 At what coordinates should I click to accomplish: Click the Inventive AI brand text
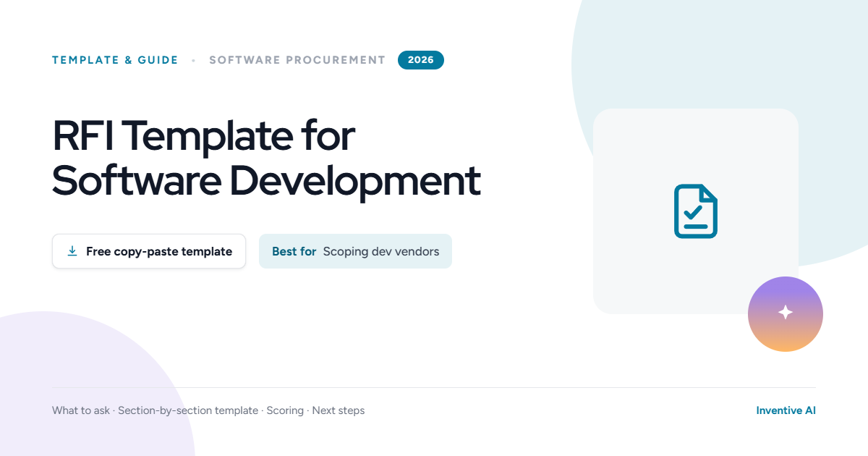click(x=786, y=410)
